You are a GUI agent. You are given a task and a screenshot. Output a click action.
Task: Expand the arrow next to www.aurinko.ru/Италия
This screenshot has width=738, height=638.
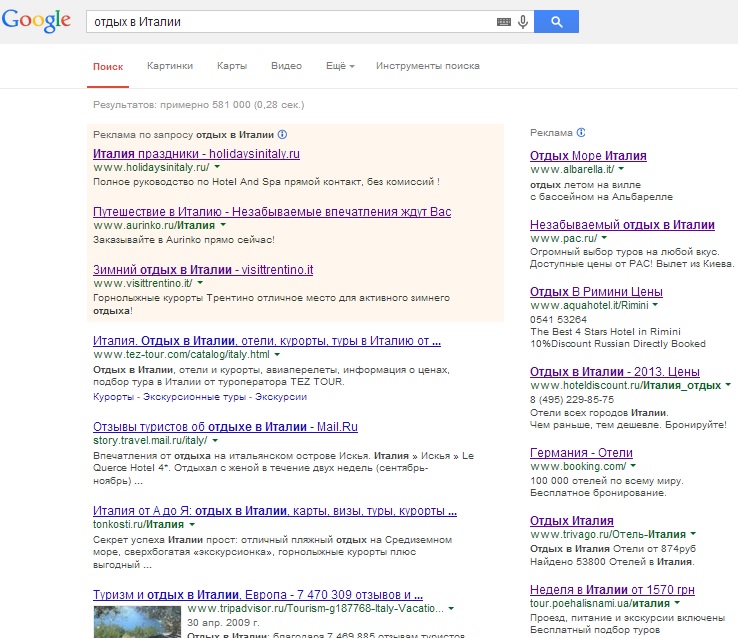pyautogui.click(x=223, y=225)
